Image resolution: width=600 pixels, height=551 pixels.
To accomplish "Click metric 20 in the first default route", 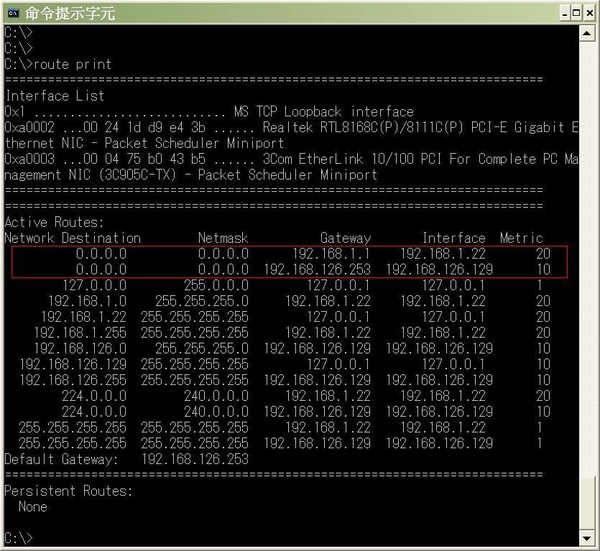I will pos(543,254).
